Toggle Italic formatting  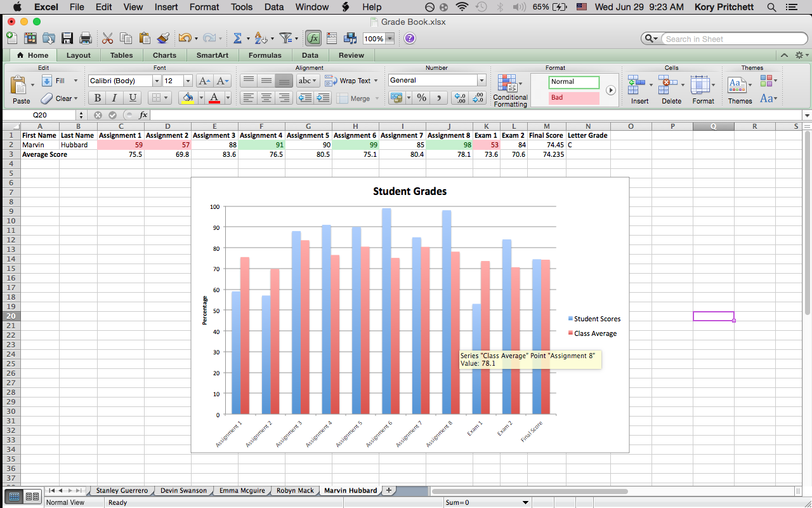click(x=115, y=98)
